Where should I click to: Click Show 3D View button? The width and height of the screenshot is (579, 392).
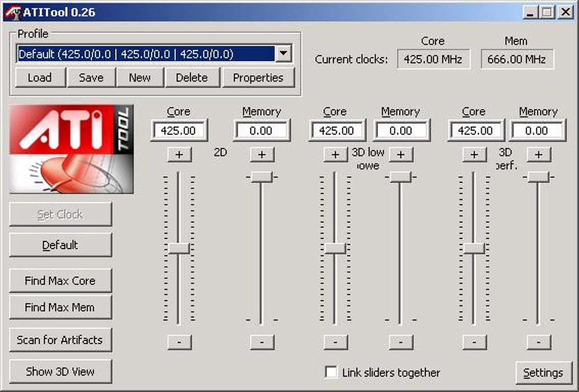pos(60,372)
